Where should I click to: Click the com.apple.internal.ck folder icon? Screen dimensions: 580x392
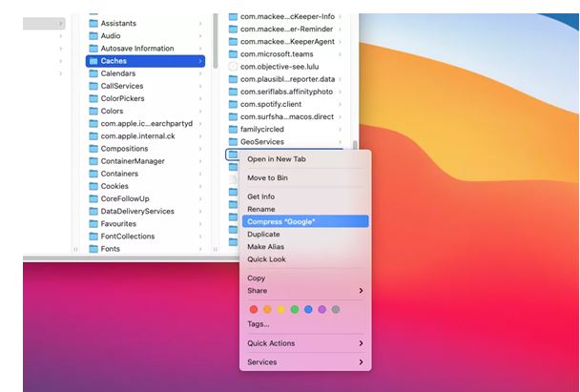pyautogui.click(x=93, y=136)
